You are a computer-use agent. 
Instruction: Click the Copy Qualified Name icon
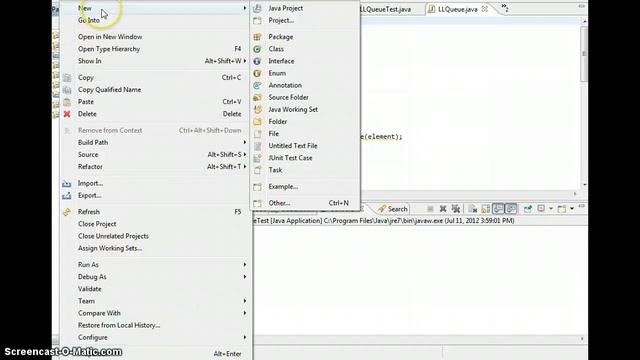(67, 90)
